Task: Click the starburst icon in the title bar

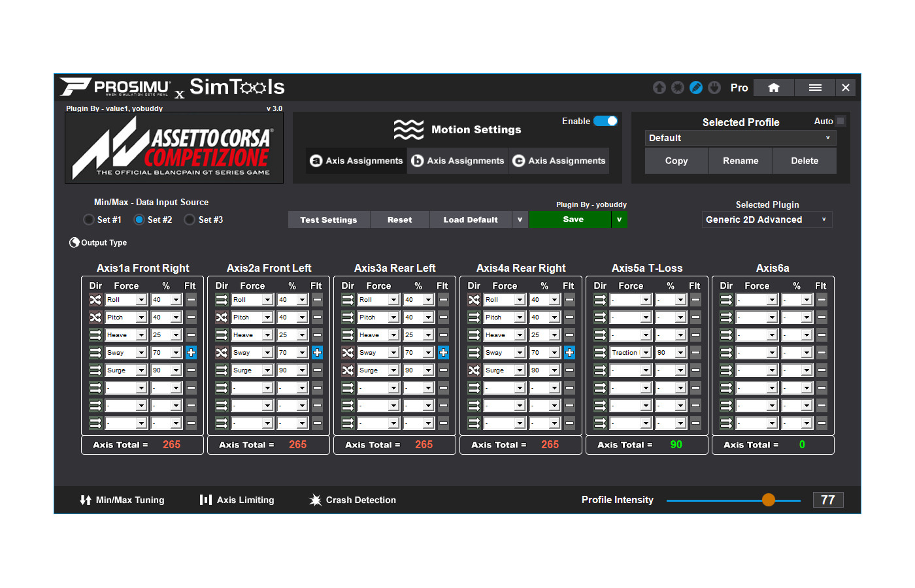Action: point(678,88)
